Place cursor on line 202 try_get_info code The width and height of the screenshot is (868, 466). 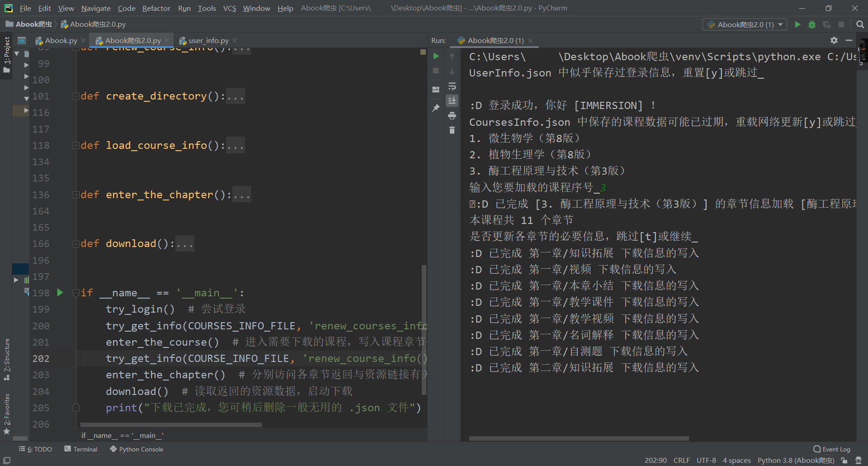point(266,358)
